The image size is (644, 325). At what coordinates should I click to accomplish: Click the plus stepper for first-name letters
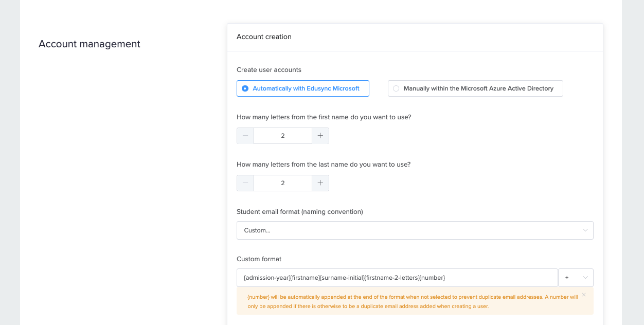(320, 135)
